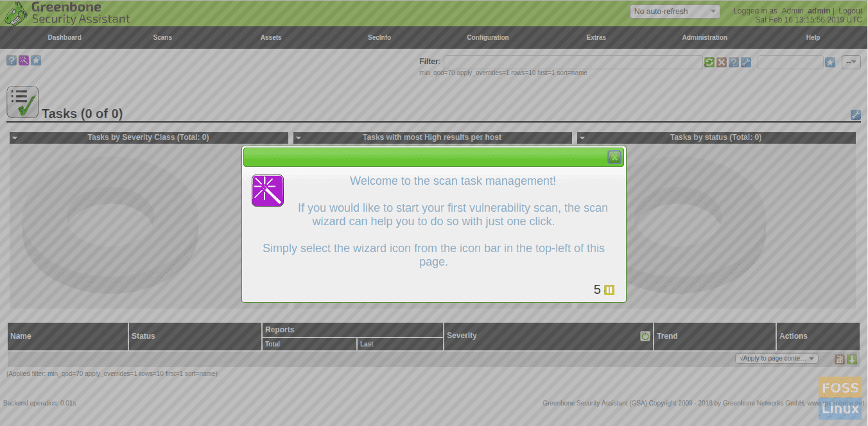This screenshot has height=426, width=868.
Task: Open filter help question mark icon
Action: [734, 62]
